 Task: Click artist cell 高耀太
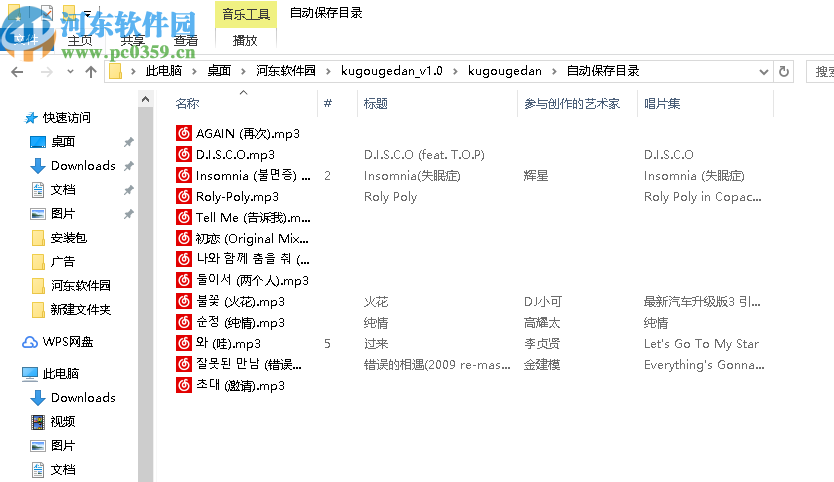tap(542, 322)
